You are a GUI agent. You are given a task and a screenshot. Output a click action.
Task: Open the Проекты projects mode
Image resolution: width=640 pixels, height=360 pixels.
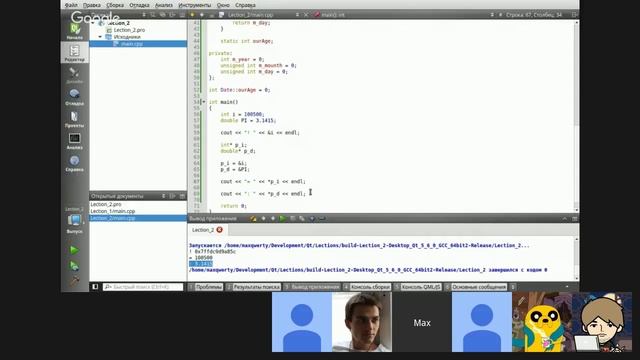tap(74, 119)
